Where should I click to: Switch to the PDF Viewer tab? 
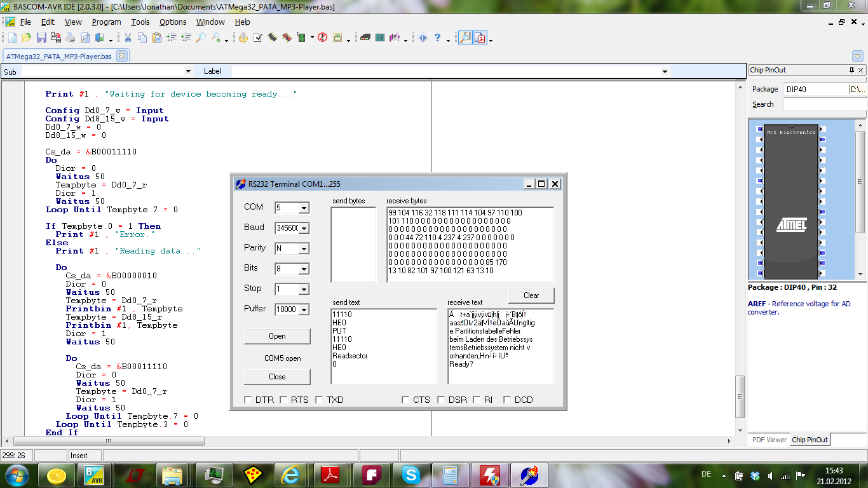pyautogui.click(x=769, y=440)
